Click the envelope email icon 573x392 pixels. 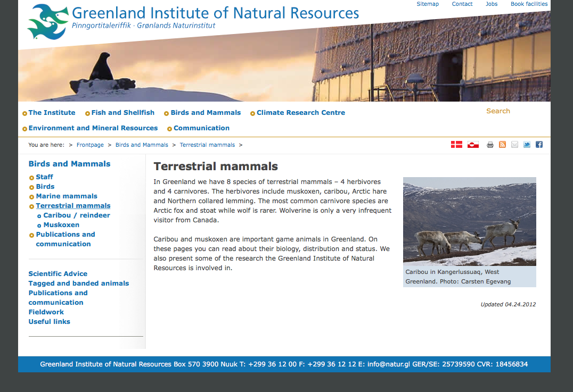tap(514, 145)
